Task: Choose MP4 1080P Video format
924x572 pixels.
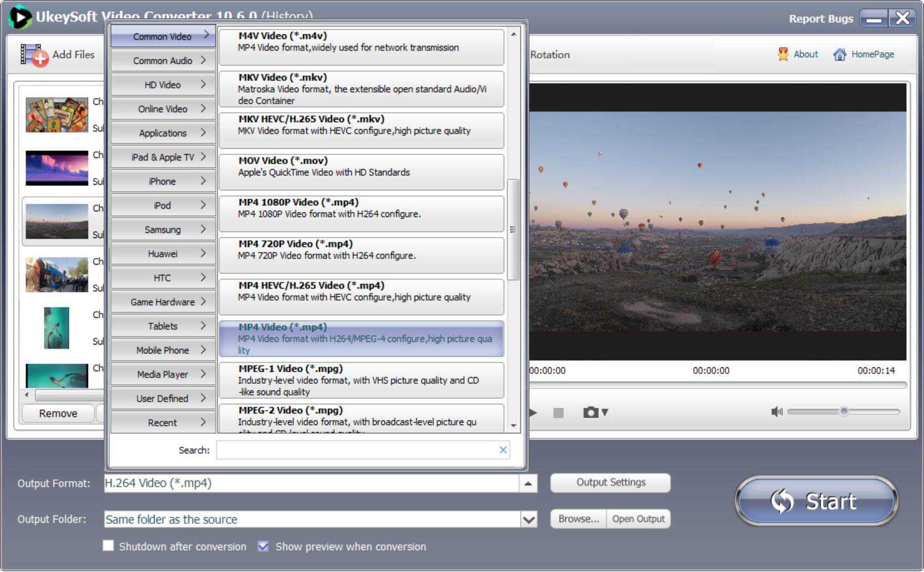Action: [x=361, y=214]
